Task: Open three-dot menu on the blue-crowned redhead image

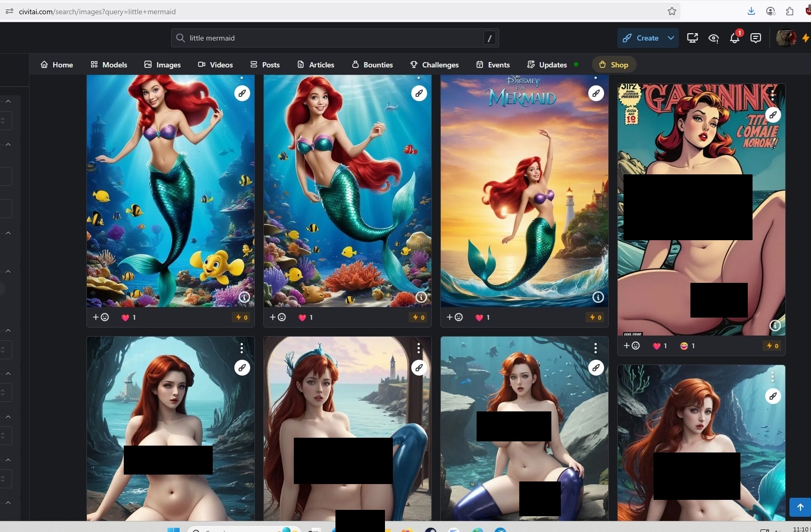Action: (419, 348)
